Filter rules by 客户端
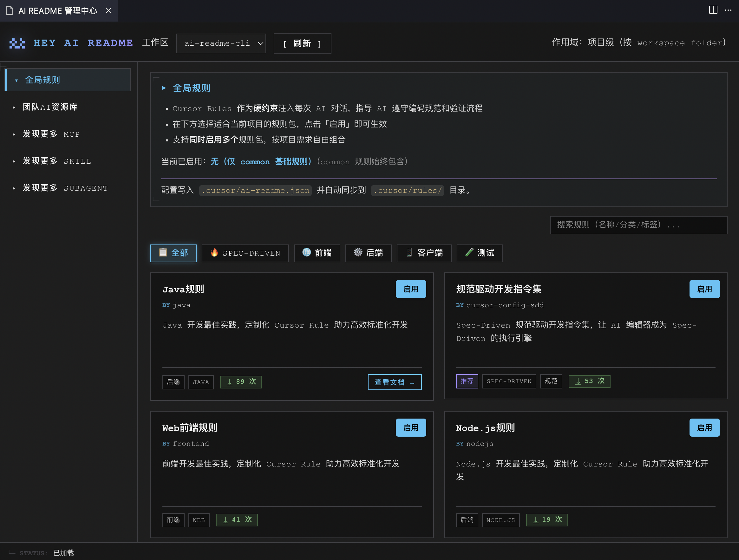 [424, 253]
